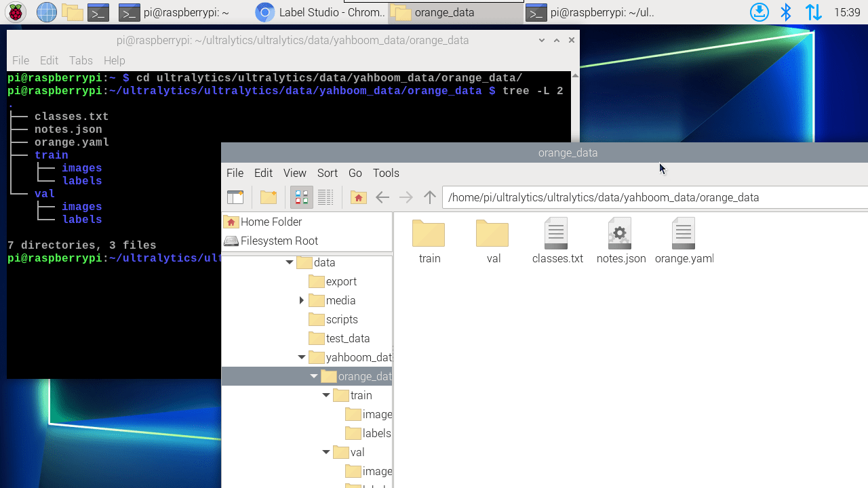The width and height of the screenshot is (868, 488).
Task: Open the Bluetooth tray menu
Action: [x=786, y=12]
